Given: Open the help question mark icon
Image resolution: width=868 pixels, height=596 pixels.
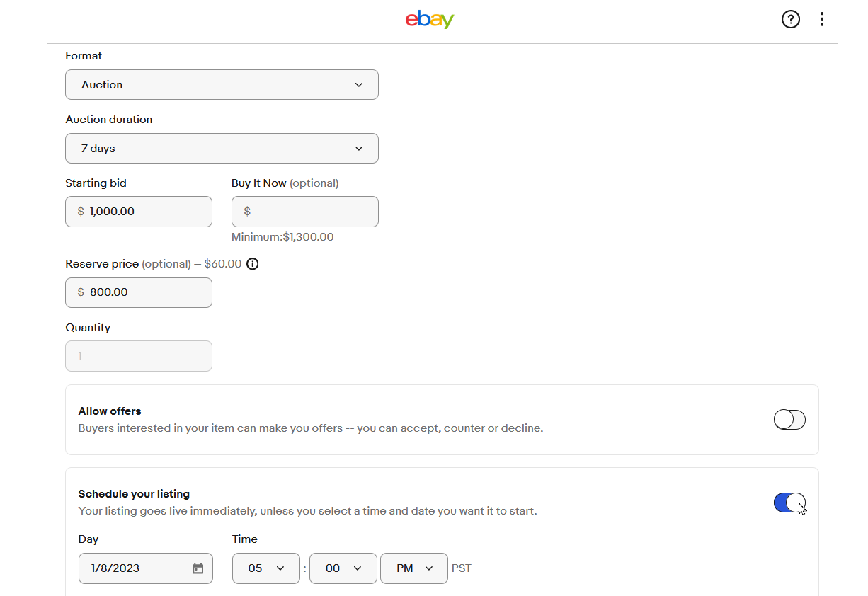Looking at the screenshot, I should point(790,20).
